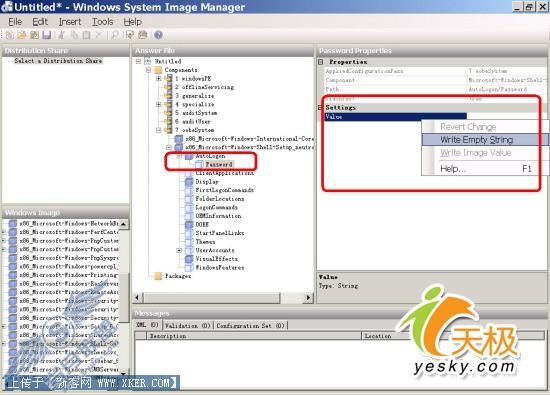Open the Help menu
The image size is (550, 395).
coord(133,22)
